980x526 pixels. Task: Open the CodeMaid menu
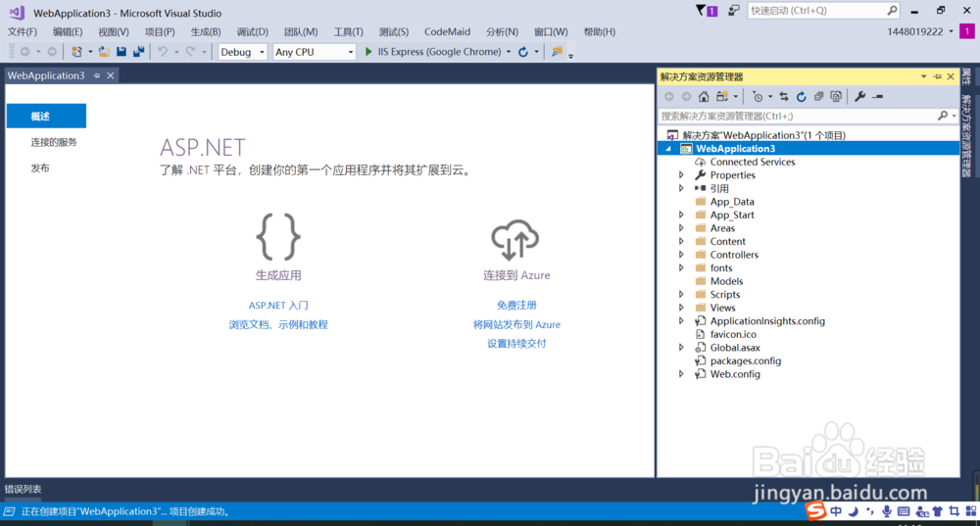(447, 32)
